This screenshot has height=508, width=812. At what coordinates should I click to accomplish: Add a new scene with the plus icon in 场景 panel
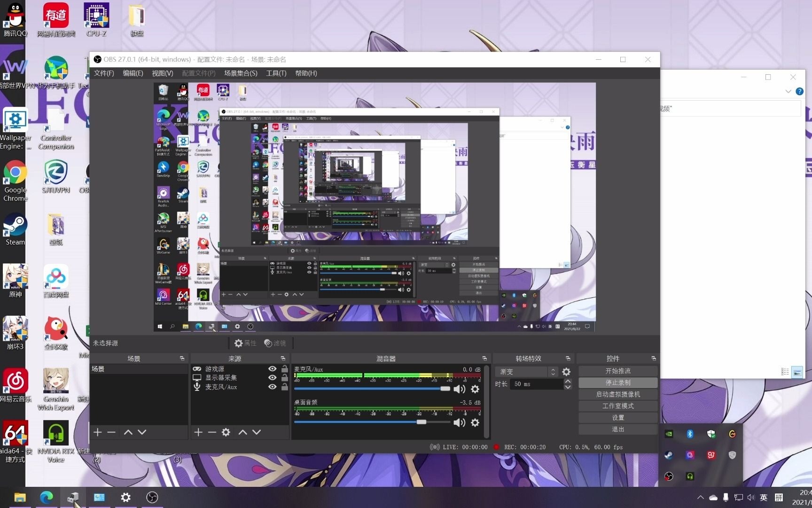pos(97,432)
